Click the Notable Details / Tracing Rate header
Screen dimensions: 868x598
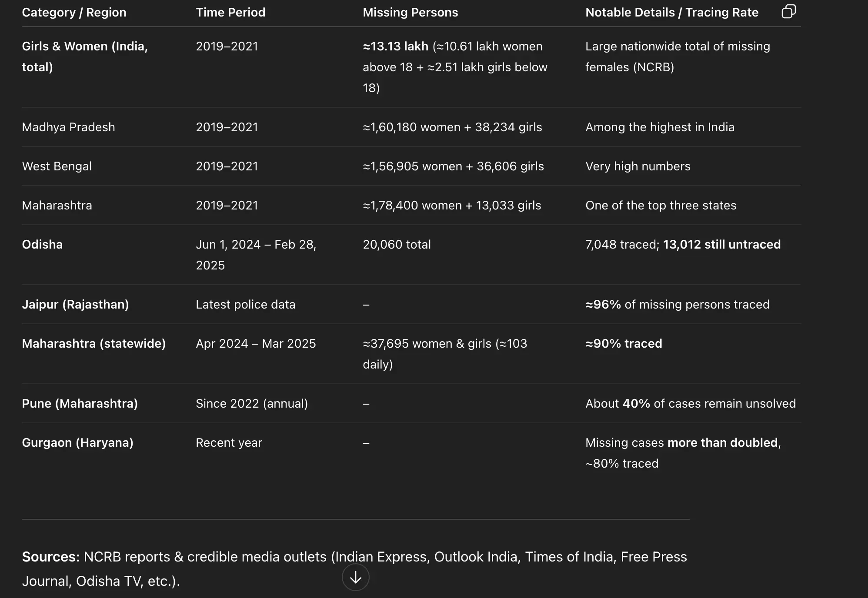(671, 12)
